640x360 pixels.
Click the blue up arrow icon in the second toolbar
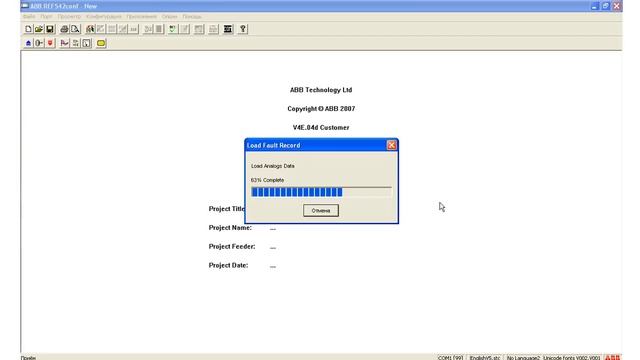pos(28,43)
